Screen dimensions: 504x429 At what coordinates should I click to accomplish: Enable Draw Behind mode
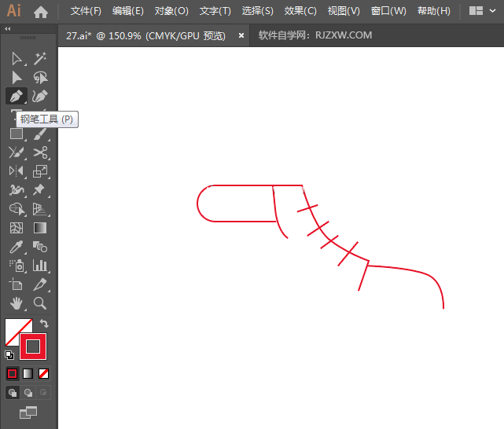pos(28,392)
